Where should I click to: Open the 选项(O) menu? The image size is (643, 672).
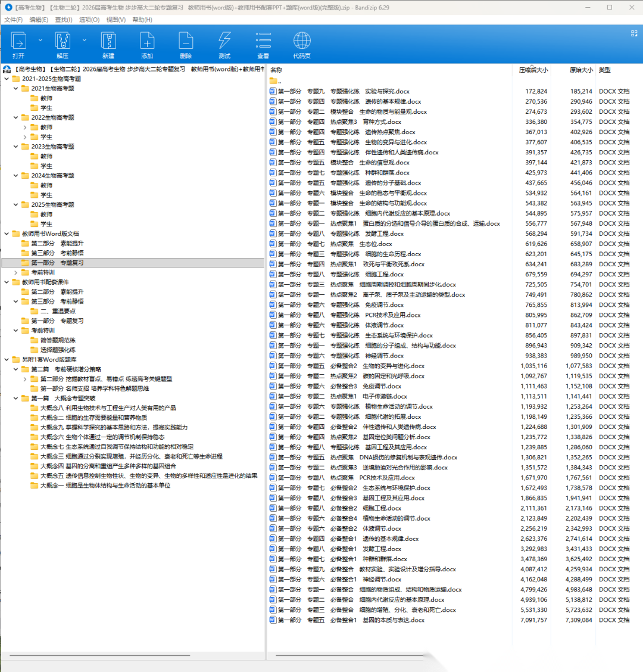tap(89, 20)
